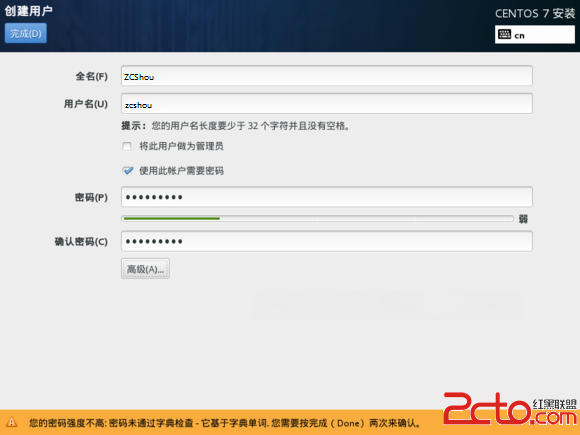Click the 将此用户做为管理员 label text

181,146
